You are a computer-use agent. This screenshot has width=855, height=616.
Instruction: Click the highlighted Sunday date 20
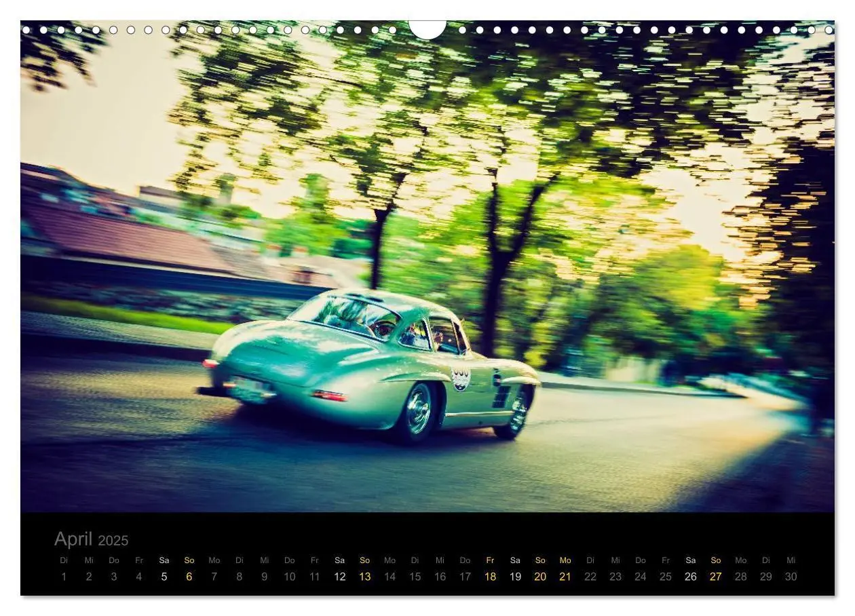point(540,577)
